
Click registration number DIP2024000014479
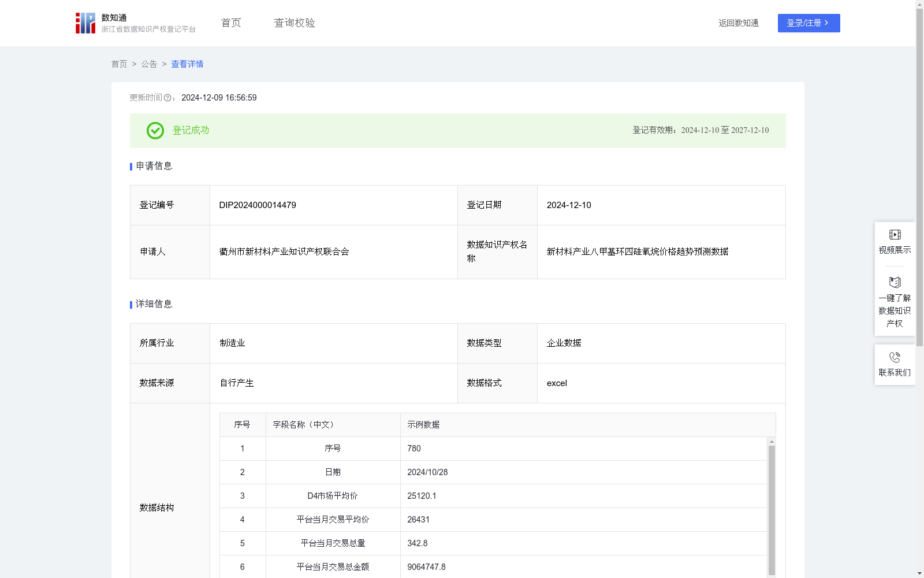258,205
